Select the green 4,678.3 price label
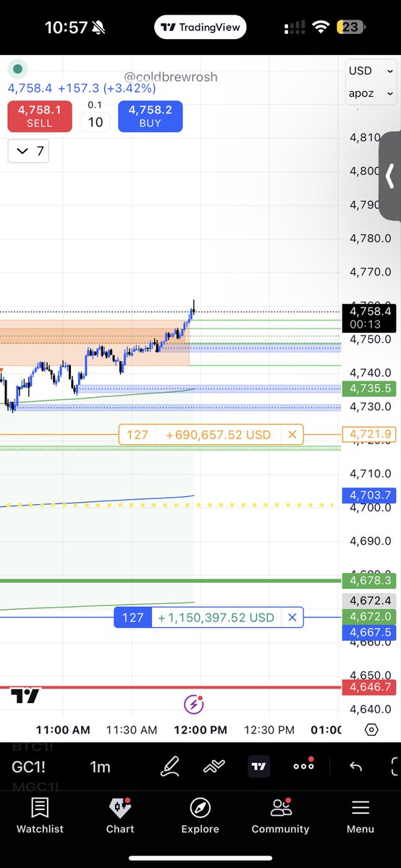 [370, 580]
